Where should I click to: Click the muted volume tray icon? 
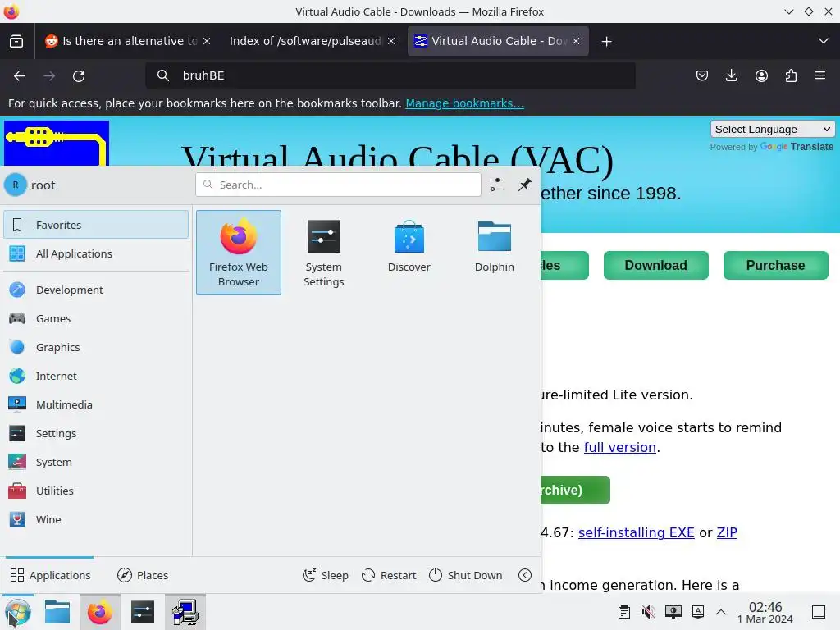coord(648,612)
